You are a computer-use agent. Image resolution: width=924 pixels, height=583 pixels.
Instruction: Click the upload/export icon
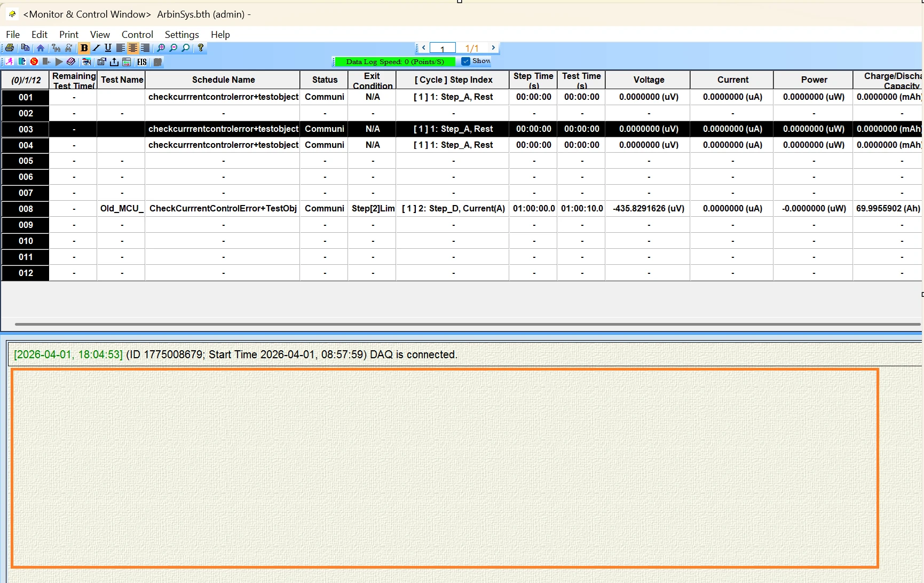114,62
